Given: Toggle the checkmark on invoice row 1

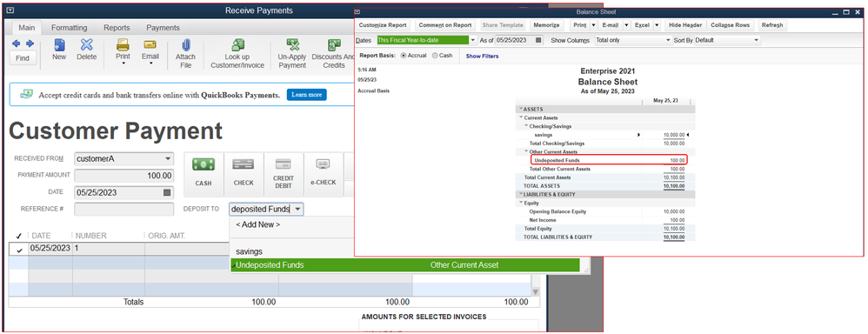Looking at the screenshot, I should (x=19, y=250).
